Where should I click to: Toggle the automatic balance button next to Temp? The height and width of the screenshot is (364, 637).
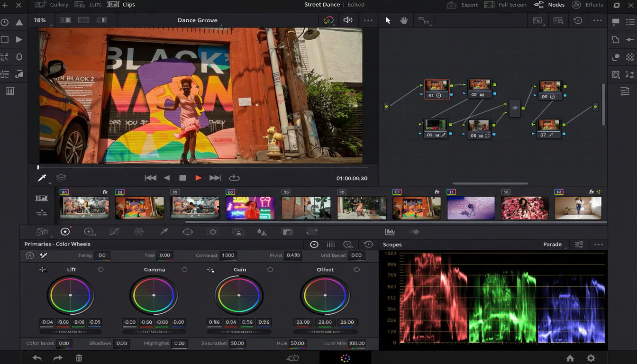point(30,255)
